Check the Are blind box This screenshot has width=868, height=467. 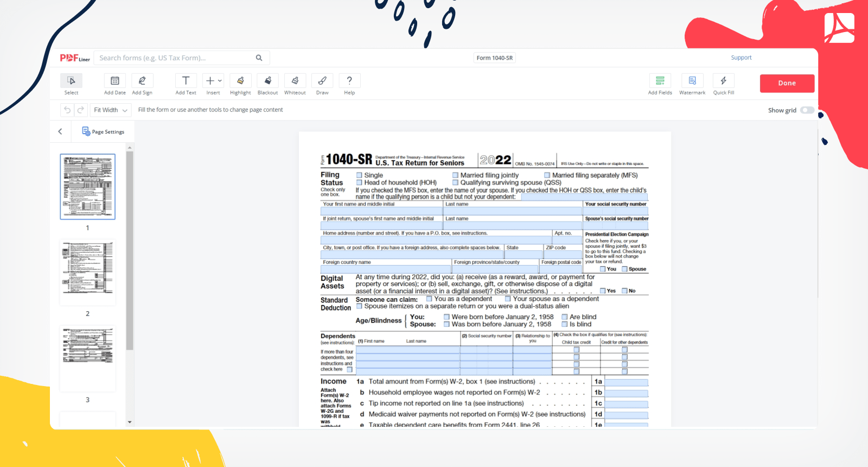[x=565, y=317]
